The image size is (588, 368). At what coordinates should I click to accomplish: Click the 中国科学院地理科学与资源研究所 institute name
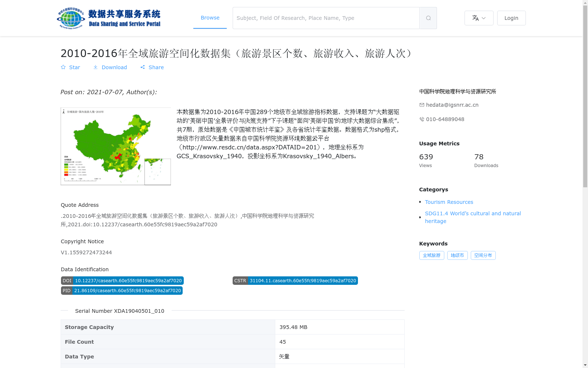tap(458, 92)
